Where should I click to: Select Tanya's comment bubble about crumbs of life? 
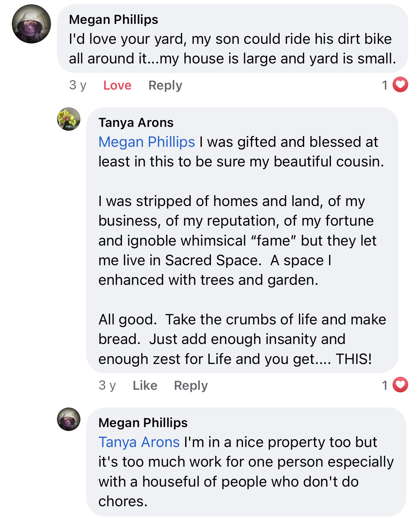tap(242, 240)
